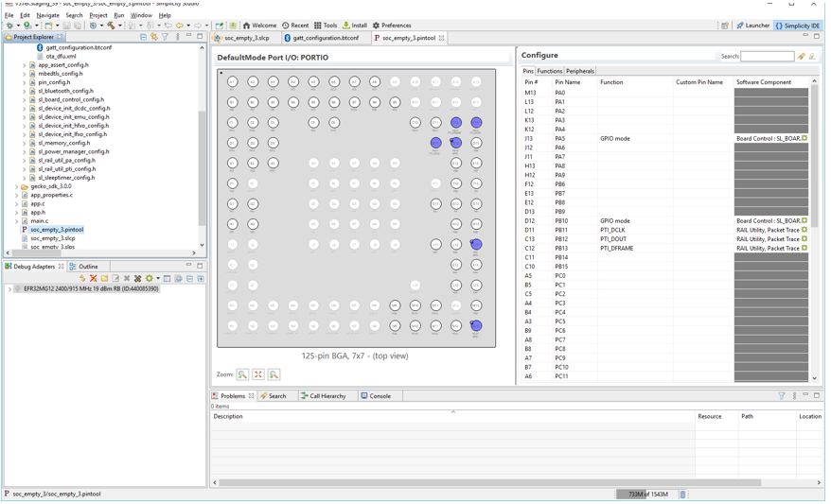Click the Save icon in main toolbar

point(66,26)
